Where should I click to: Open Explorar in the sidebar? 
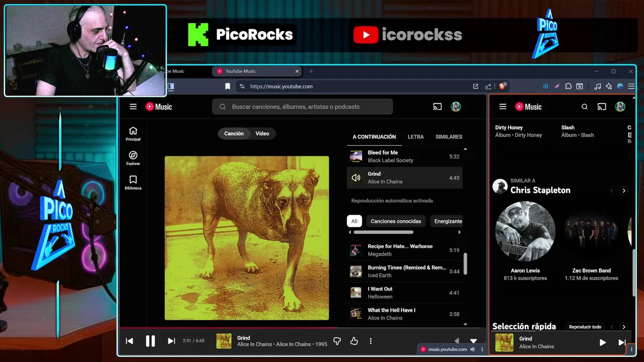[133, 158]
